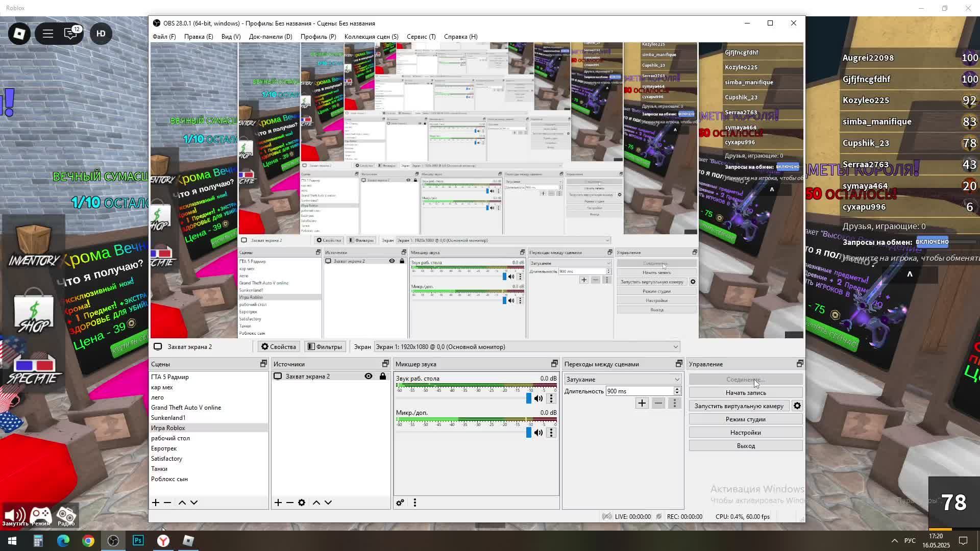Remove selected source with minus icon
Image resolution: width=980 pixels, height=551 pixels.
click(x=289, y=503)
